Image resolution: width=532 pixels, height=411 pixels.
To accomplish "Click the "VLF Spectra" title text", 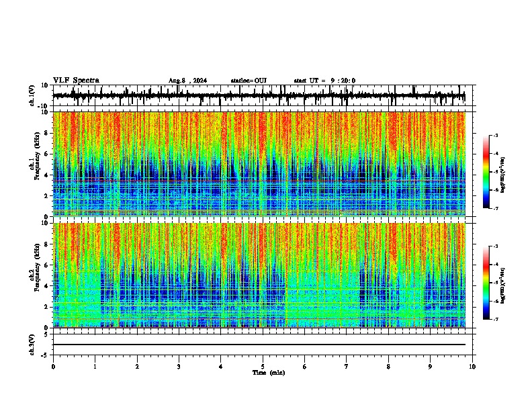I will (x=76, y=81).
